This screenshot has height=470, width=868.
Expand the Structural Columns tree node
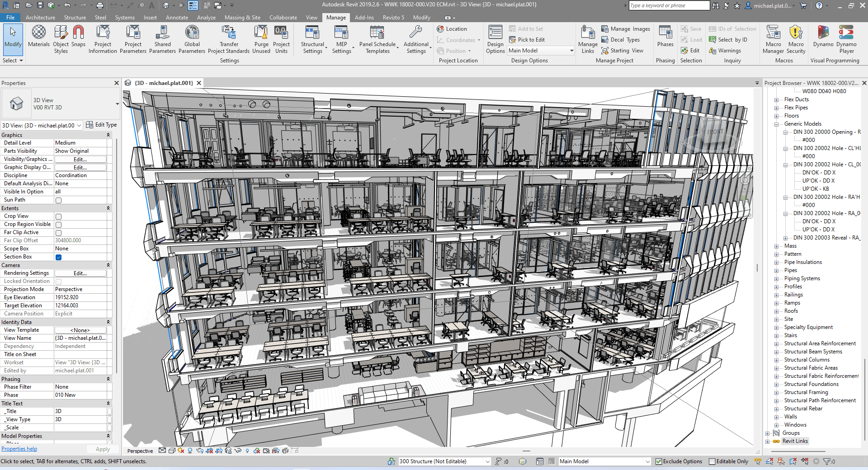pos(776,360)
